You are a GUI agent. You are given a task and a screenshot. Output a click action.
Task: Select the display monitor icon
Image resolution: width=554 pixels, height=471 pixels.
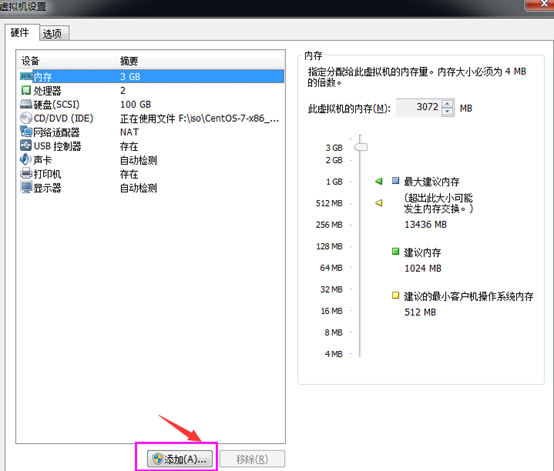point(26,187)
